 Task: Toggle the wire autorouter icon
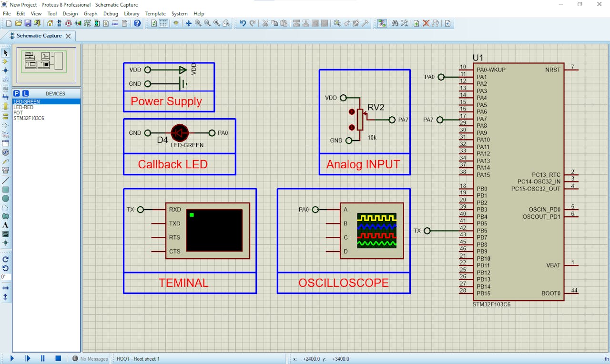pyautogui.click(x=382, y=23)
